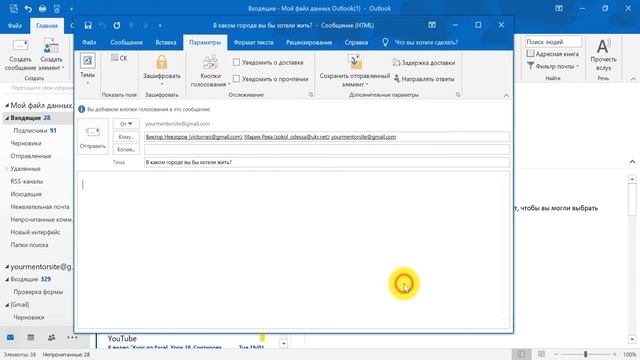The image size is (640, 360).
Task: Click the Зашифровать lock icon
Action: coord(162,62)
